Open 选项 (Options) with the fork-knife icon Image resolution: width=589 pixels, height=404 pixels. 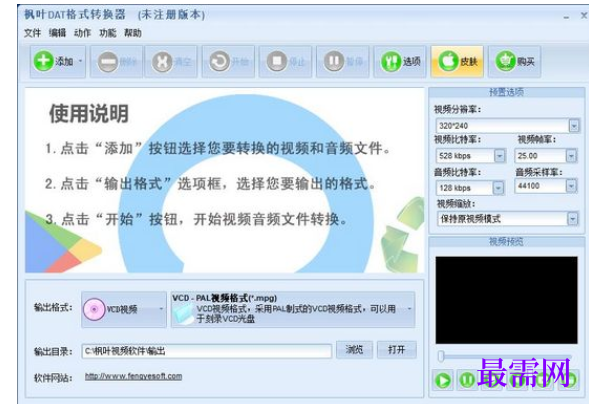pyautogui.click(x=400, y=62)
